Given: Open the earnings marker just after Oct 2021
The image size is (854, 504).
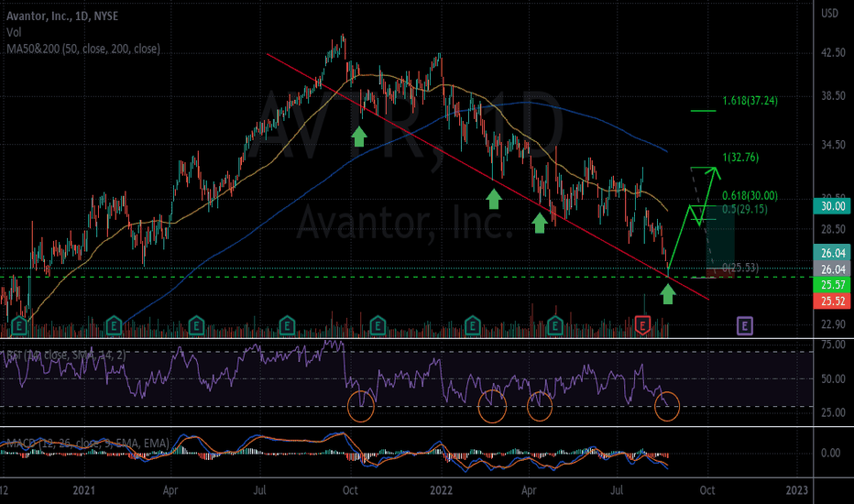Looking at the screenshot, I should 378,325.
